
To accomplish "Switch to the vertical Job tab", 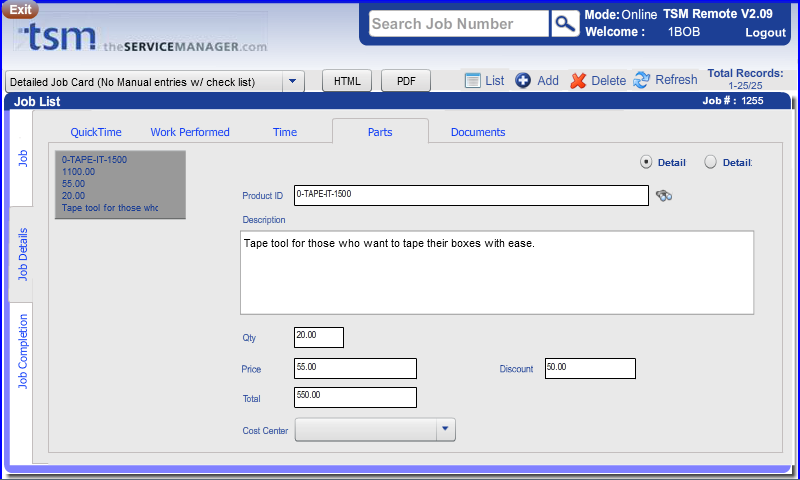I will (x=22, y=158).
